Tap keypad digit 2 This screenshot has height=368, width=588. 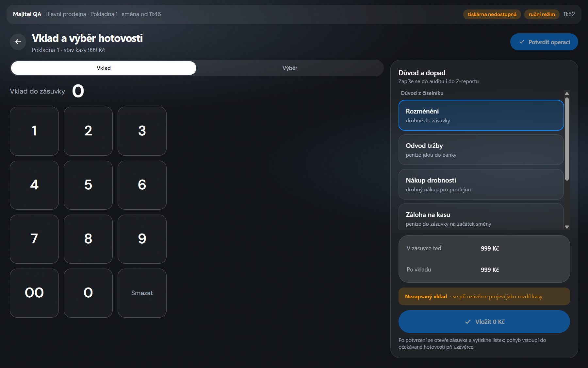tap(88, 131)
